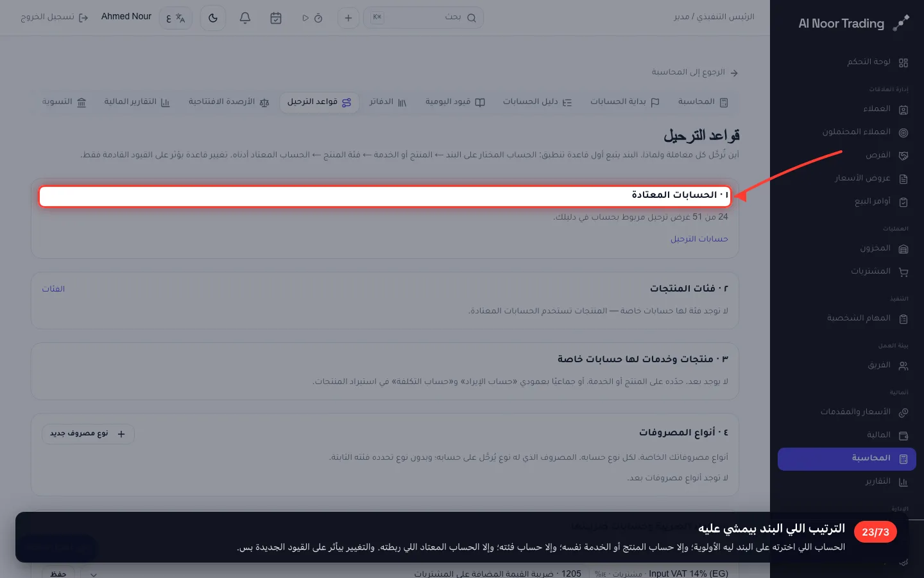Switch to the المحاسبة overview tab
Screen dimensions: 924x578
[x=703, y=102]
